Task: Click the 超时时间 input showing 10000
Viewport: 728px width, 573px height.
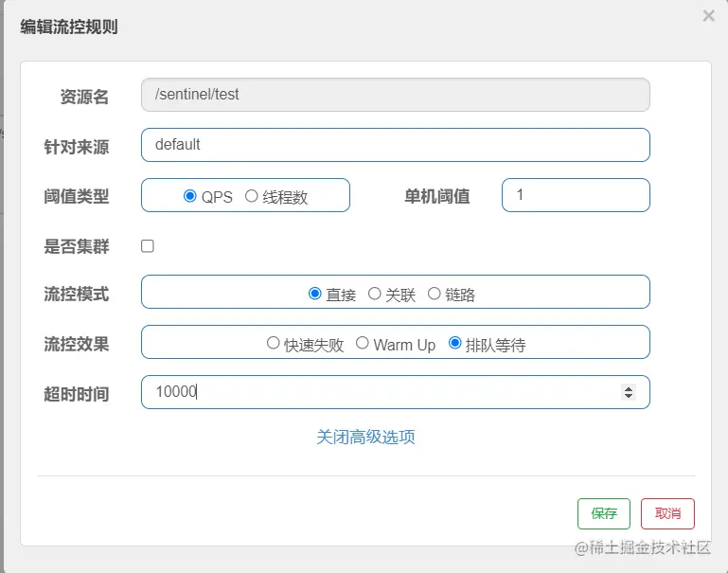Action: tap(395, 392)
